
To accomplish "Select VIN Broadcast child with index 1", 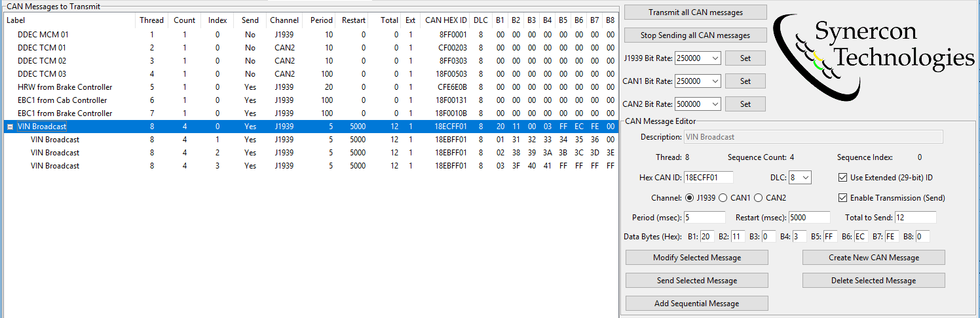I will tap(311, 140).
